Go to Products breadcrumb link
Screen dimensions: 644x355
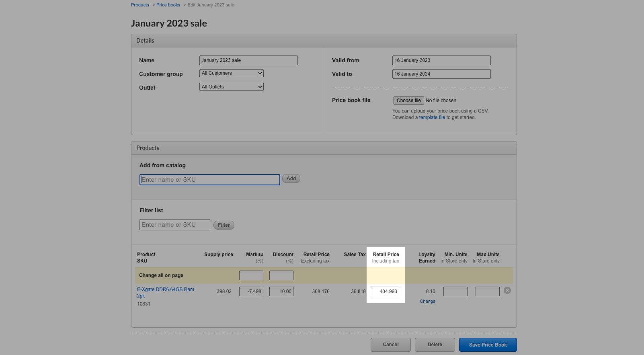(x=140, y=5)
